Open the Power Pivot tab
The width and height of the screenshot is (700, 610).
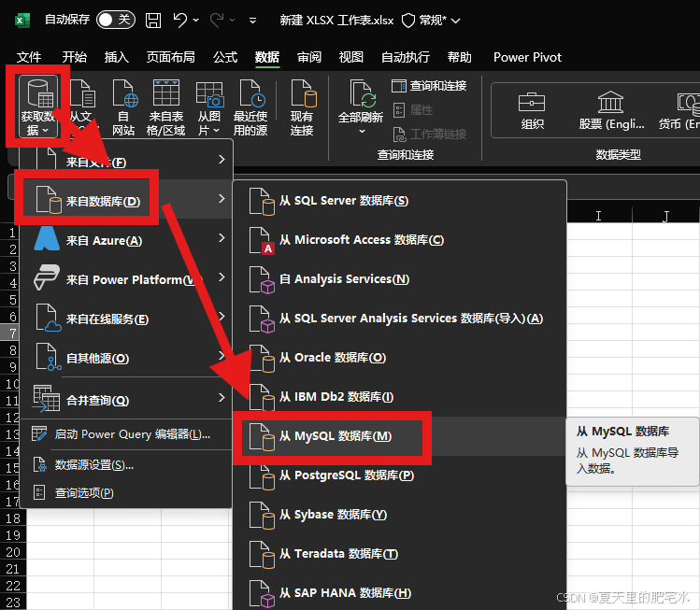(x=527, y=57)
